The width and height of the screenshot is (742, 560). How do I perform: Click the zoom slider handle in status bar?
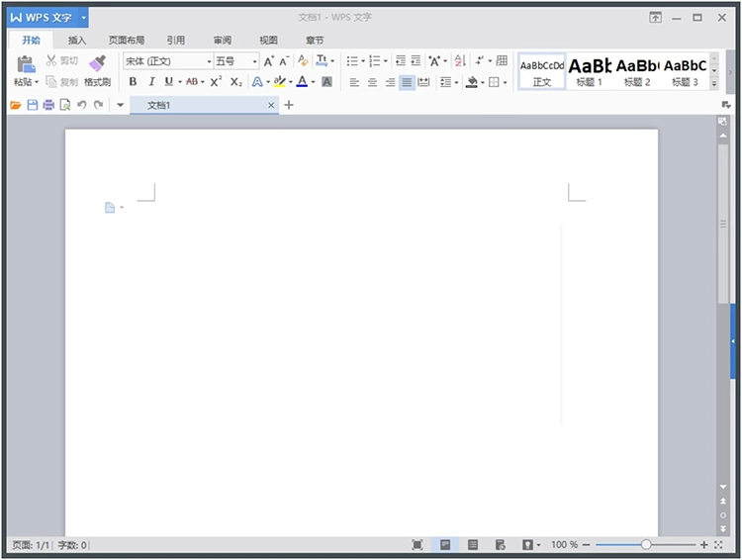646,545
